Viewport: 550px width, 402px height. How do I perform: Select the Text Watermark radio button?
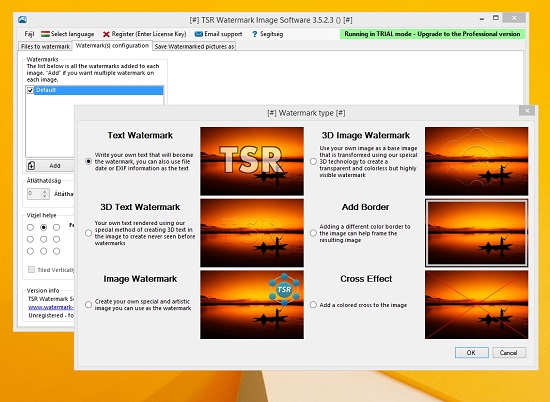[88, 161]
